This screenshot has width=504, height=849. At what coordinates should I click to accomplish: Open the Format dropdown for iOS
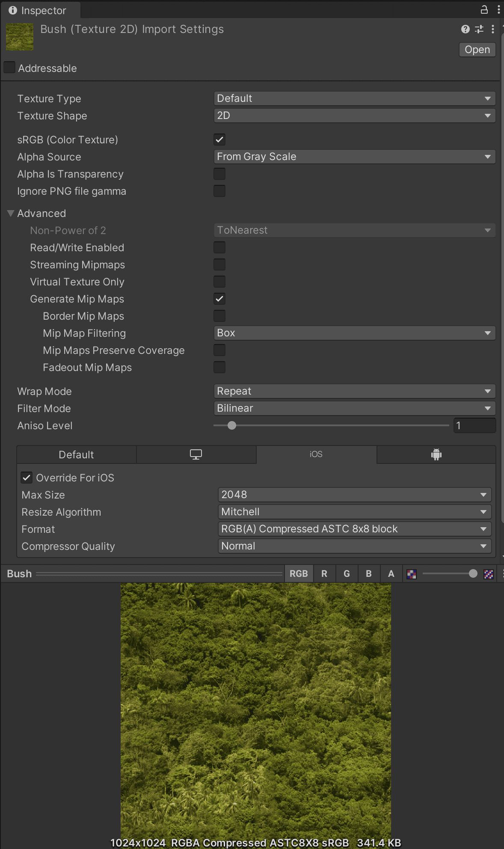[354, 529]
